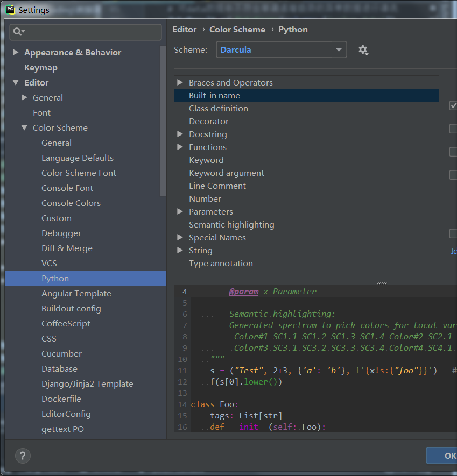Viewport: 457px width, 476px height.
Task: Expand Braces and Operators
Action: pos(180,82)
